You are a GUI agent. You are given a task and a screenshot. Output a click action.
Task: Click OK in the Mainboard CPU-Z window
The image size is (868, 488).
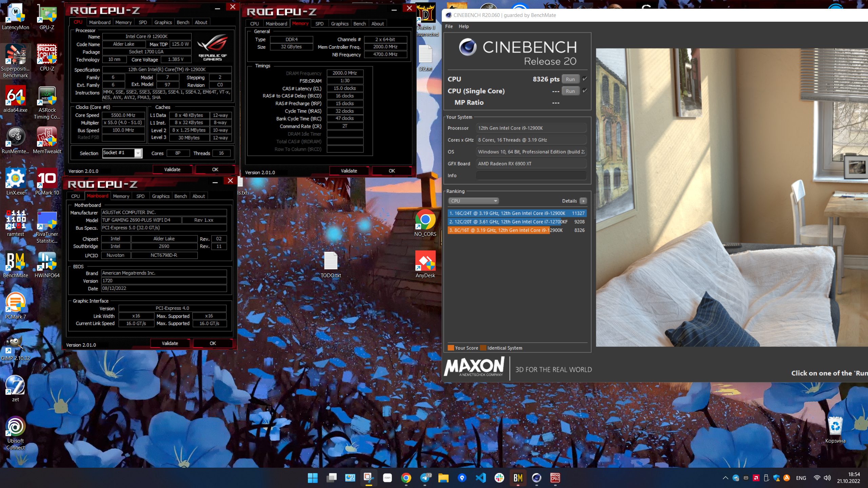point(213,343)
